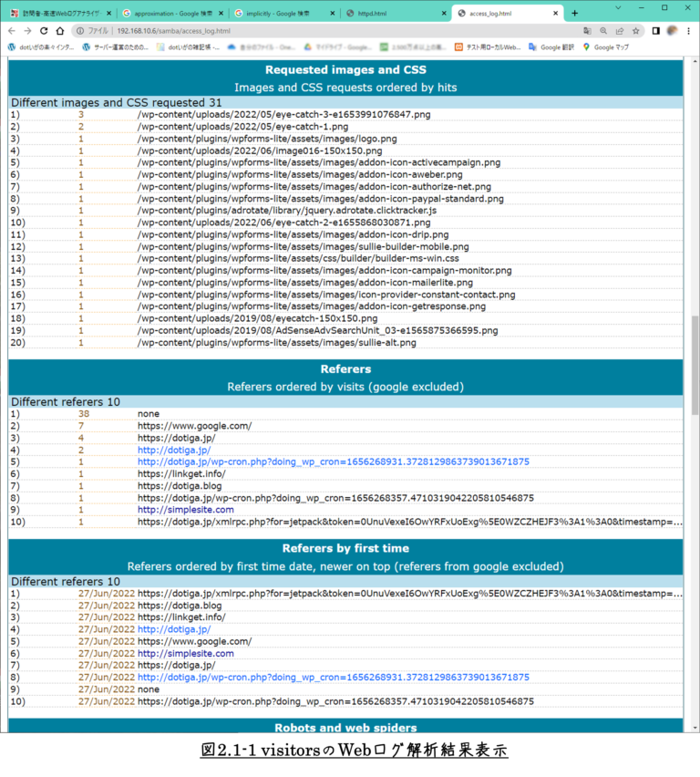Click the translate page icon

point(587,30)
